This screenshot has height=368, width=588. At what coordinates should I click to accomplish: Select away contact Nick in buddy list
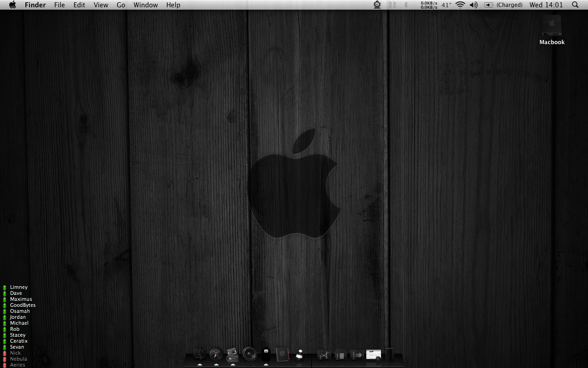point(16,353)
